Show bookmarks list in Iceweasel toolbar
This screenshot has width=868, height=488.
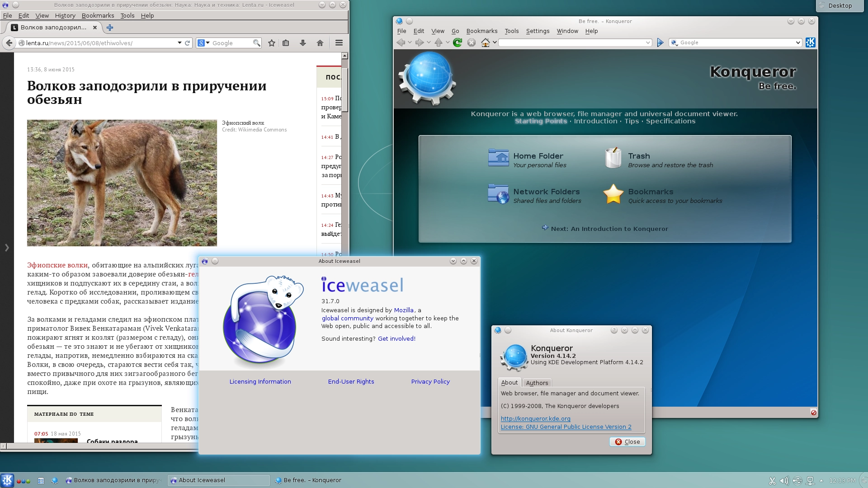click(286, 43)
